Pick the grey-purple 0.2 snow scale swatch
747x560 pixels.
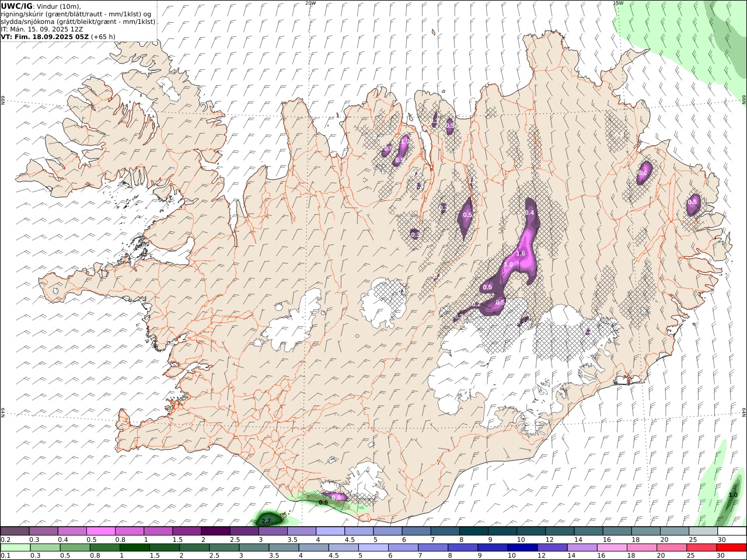[15, 531]
